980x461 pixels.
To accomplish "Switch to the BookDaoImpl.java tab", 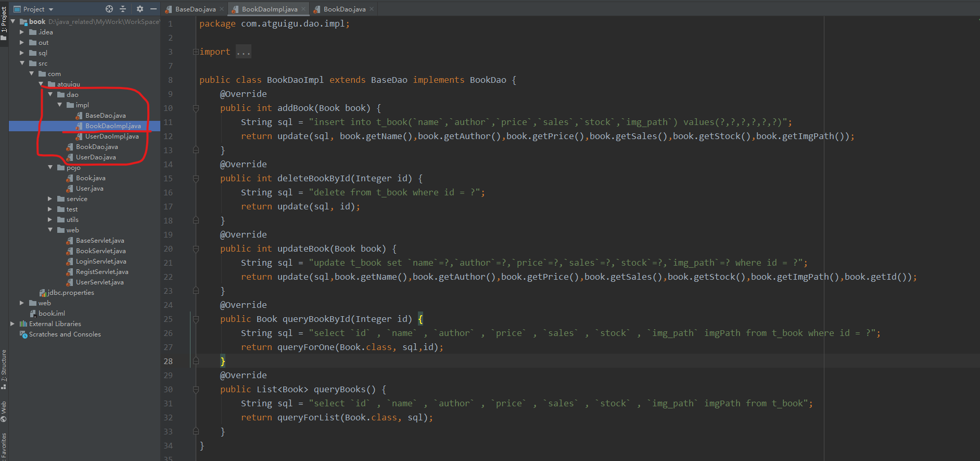I will pos(270,9).
